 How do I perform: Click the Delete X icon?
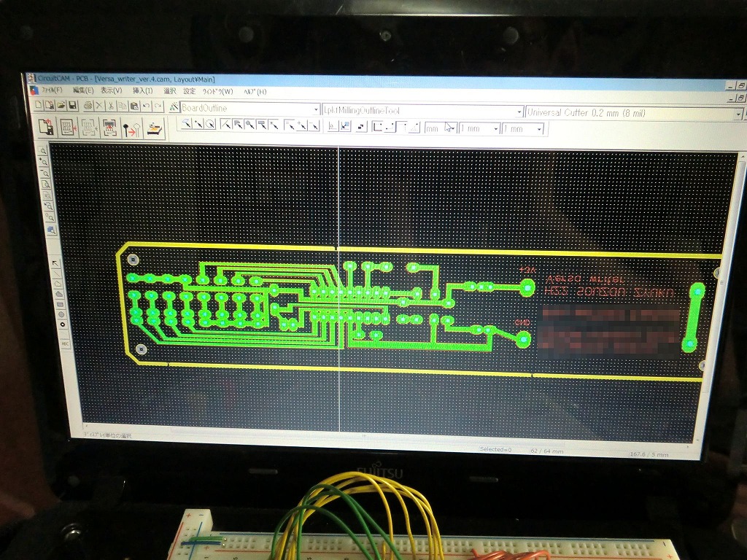point(99,106)
